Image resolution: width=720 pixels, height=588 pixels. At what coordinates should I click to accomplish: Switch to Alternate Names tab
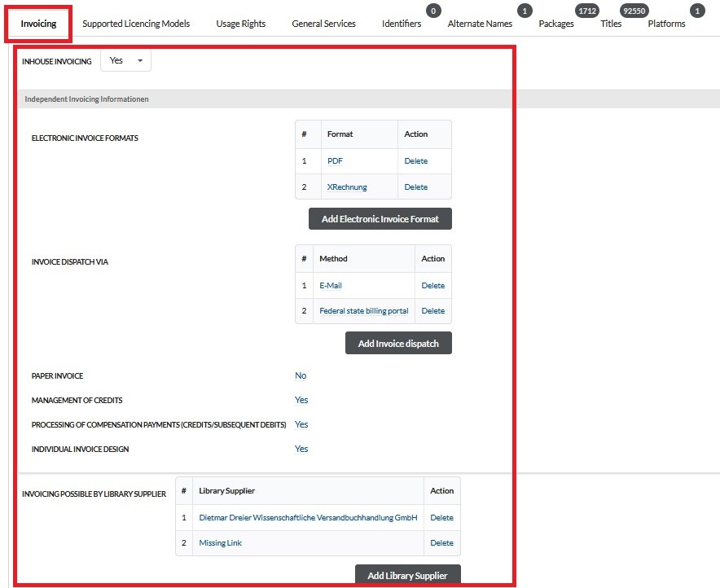click(480, 24)
